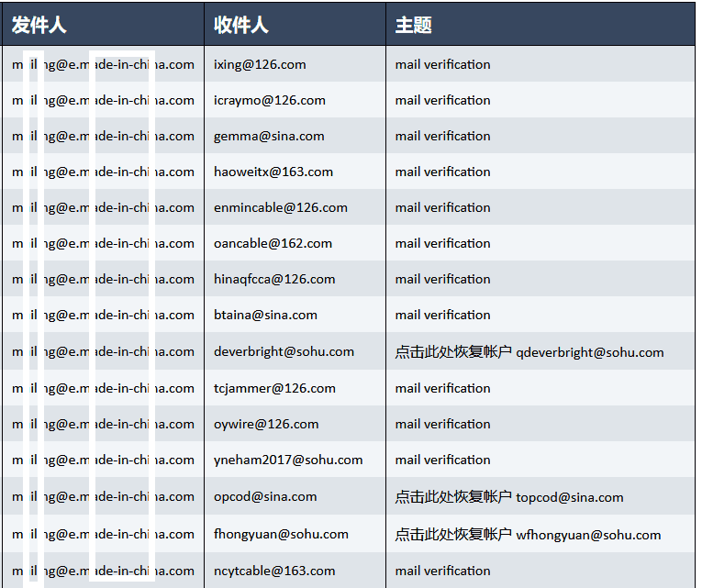Click recipient oancable@162.com
Viewport: 702px width, 588px height.
273,243
